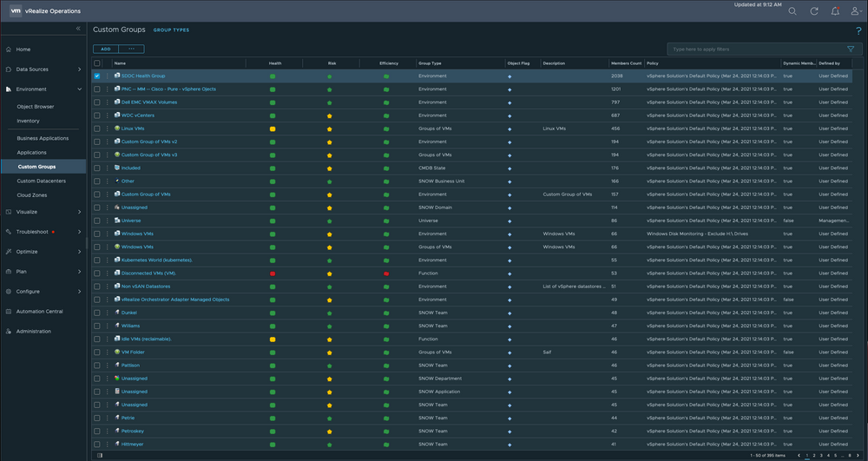Screen dimensions: 868x461
Task: Click the Visualize sidebar icon
Action: pyautogui.click(x=9, y=212)
